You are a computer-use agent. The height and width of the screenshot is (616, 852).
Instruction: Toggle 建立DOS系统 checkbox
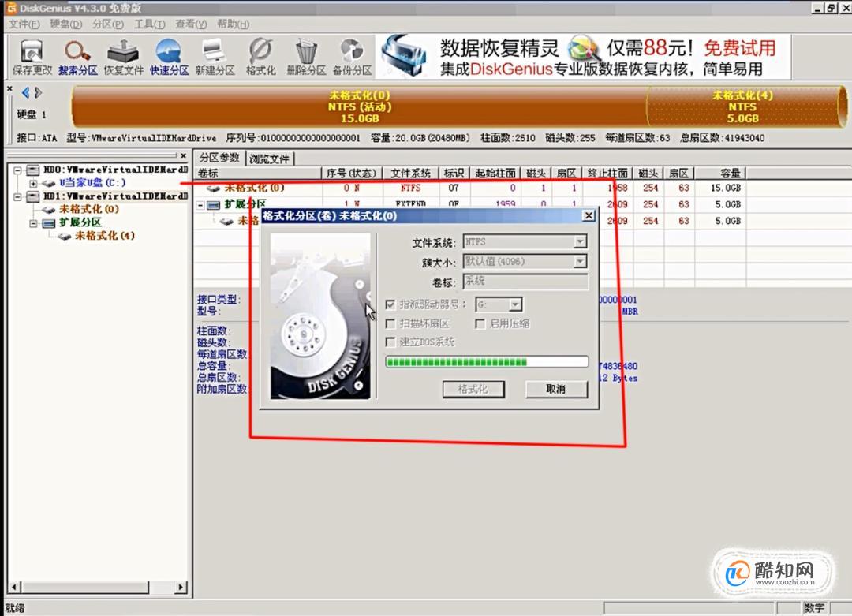[390, 342]
